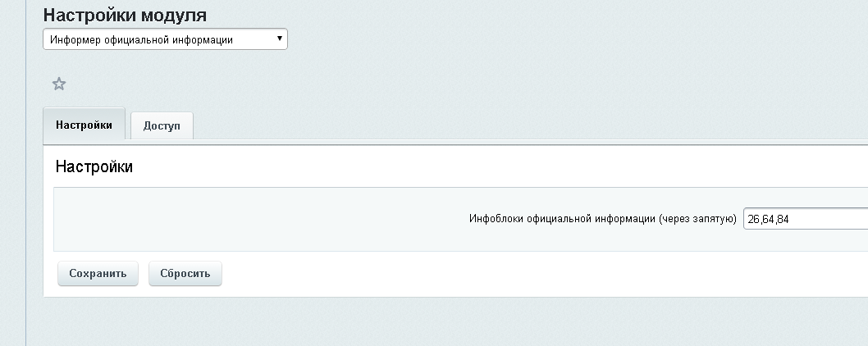Focus the infoblocks input with 26,64,84
This screenshot has width=868, height=346.
coord(806,219)
